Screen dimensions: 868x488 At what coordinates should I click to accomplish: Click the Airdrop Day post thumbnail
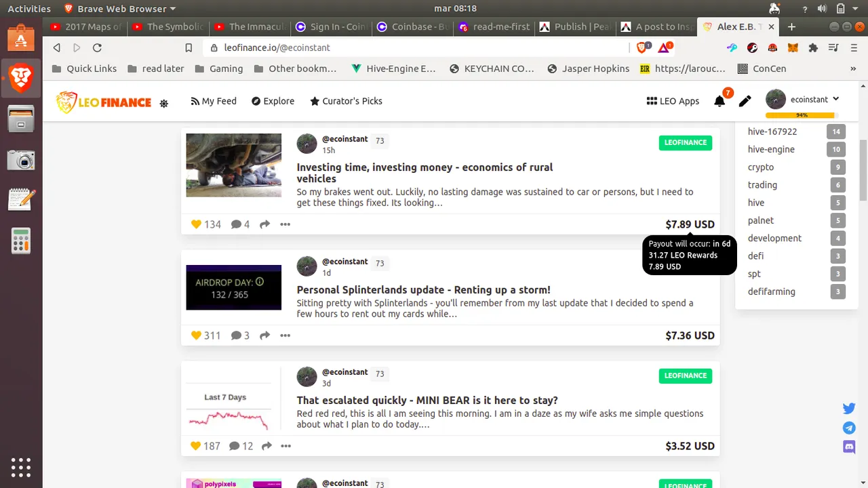[234, 287]
